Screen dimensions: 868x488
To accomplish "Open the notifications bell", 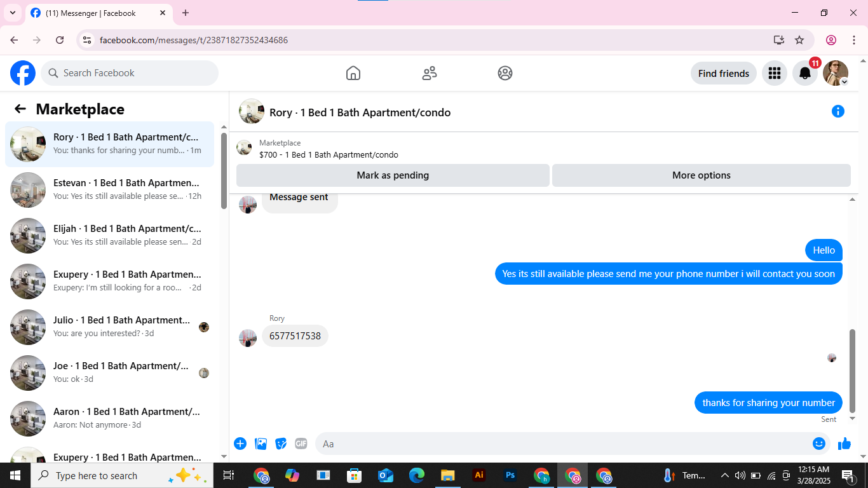I will [x=805, y=73].
